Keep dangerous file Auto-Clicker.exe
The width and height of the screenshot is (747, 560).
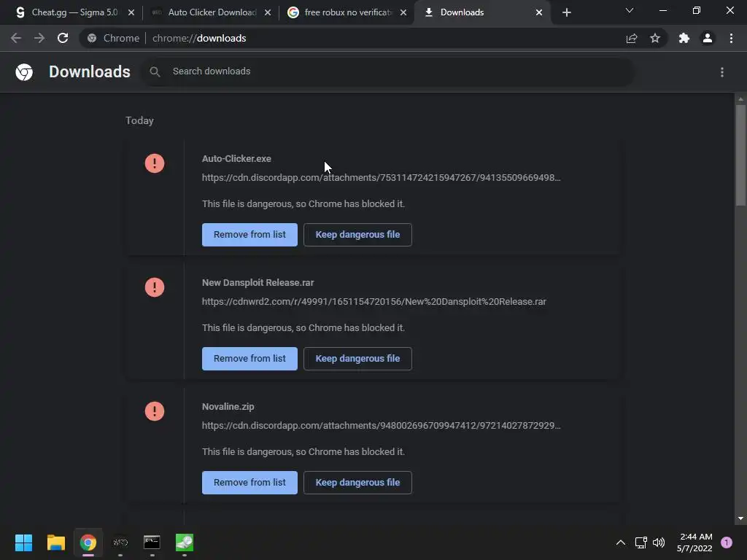click(x=357, y=235)
